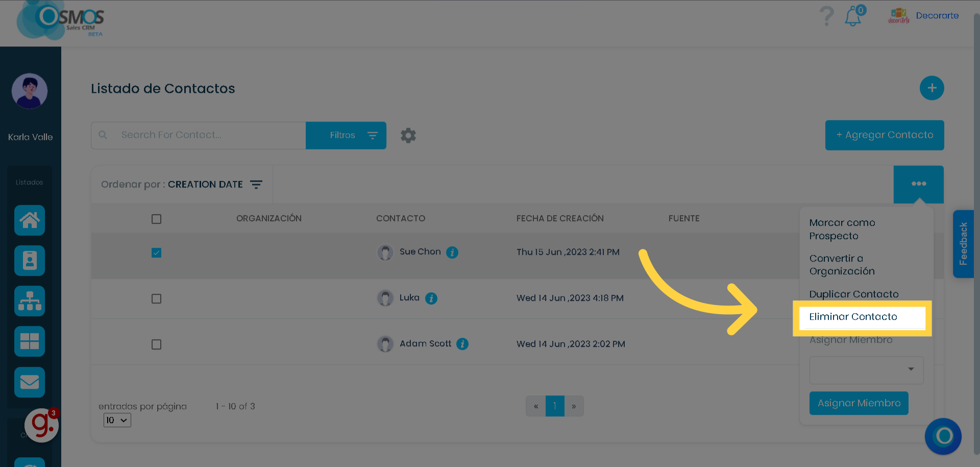Uncheck the Sue Chon row checkbox
The image size is (980, 467).
pyautogui.click(x=157, y=253)
